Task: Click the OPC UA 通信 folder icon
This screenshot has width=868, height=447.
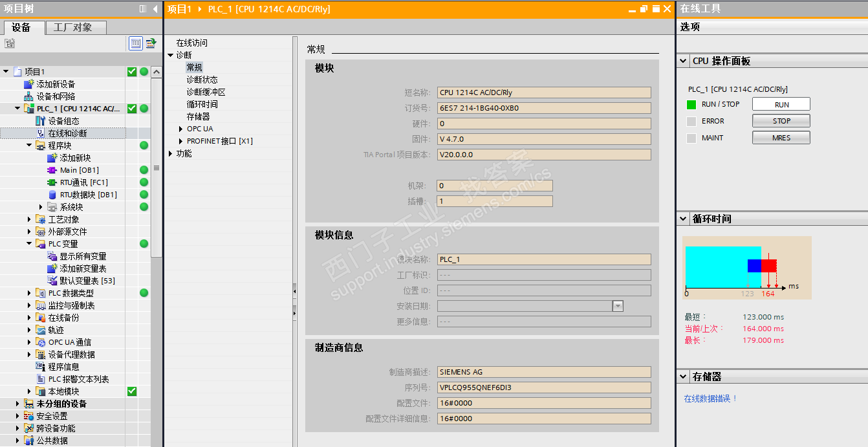Action: coord(41,342)
